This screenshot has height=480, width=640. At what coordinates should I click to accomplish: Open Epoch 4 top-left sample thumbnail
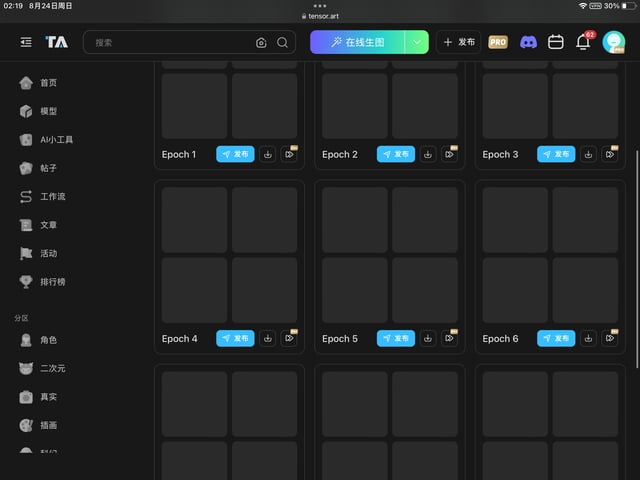coord(194,220)
